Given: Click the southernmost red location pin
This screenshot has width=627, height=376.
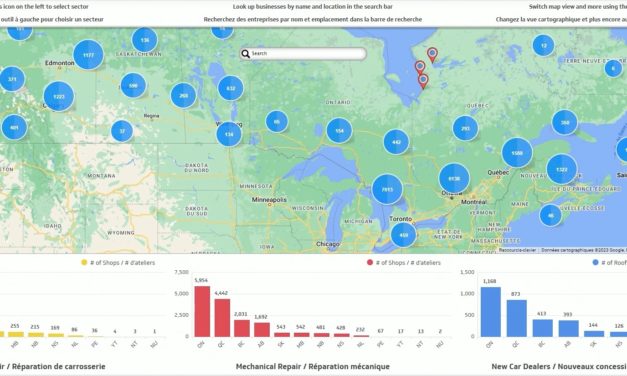Looking at the screenshot, I should point(423,81).
